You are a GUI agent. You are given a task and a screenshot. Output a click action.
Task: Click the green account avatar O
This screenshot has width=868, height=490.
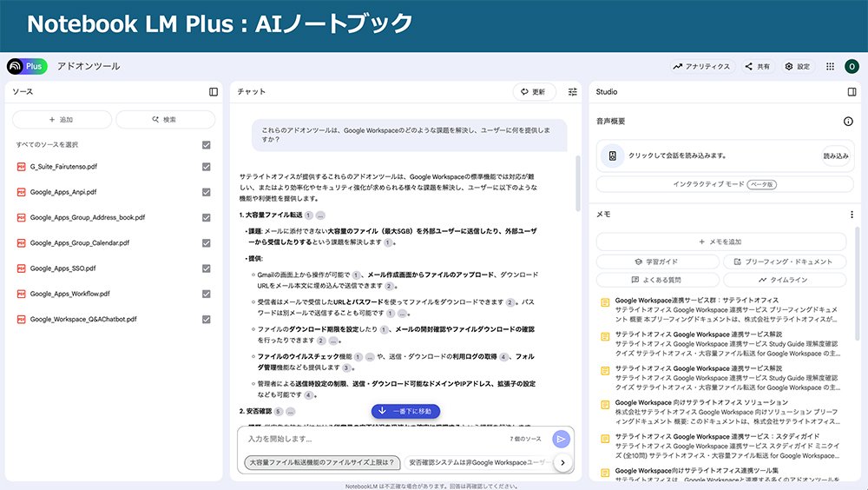(852, 67)
